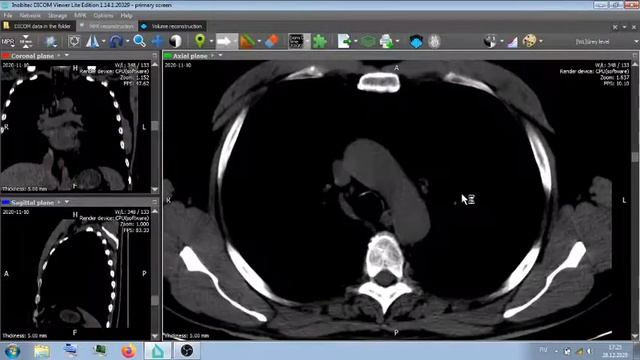Viewport: 640px width, 360px height.
Task: Maximize the Coronal plane panel
Action: pos(155,56)
